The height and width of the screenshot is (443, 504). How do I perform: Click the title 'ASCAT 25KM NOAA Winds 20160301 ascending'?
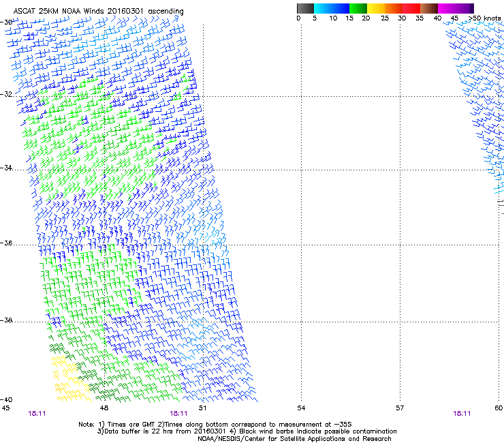pos(98,12)
